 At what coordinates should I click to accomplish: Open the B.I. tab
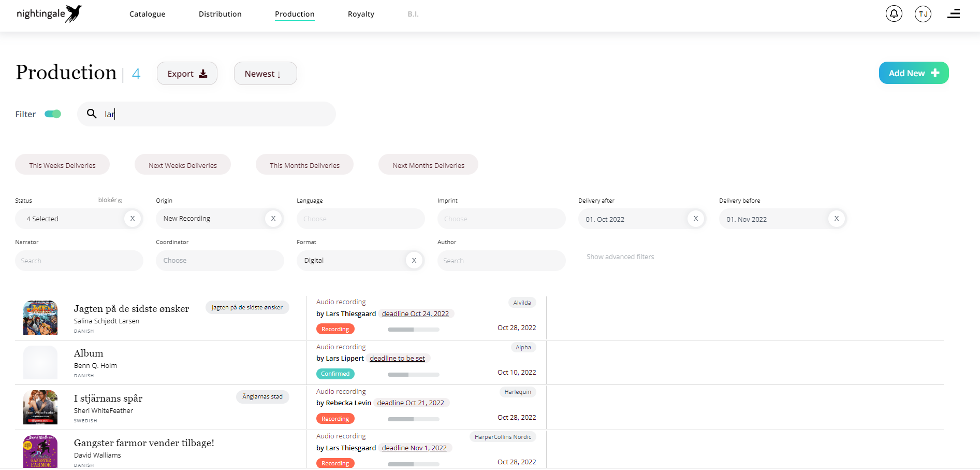click(413, 14)
